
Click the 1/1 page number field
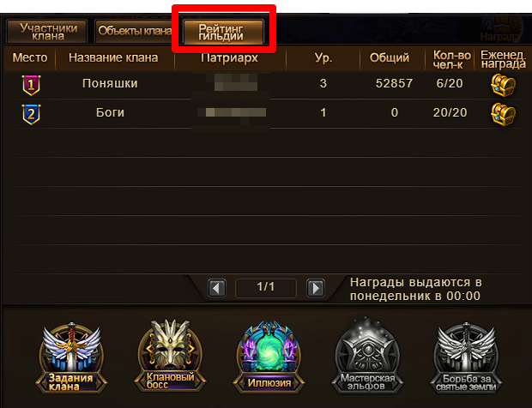(266, 288)
